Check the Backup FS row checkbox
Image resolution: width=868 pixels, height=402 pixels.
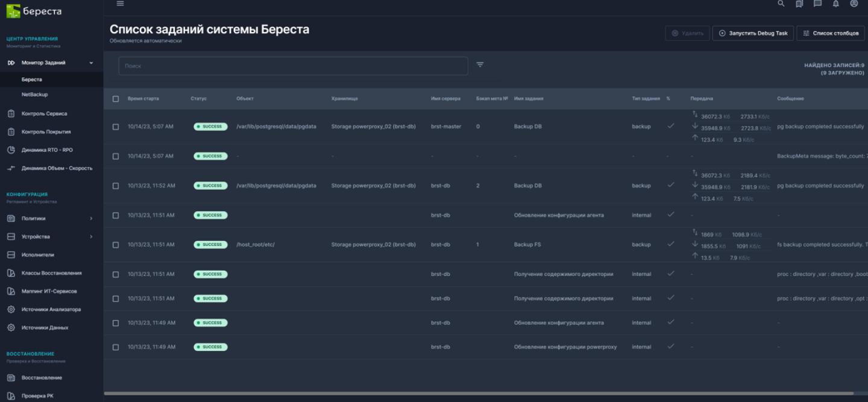click(116, 245)
